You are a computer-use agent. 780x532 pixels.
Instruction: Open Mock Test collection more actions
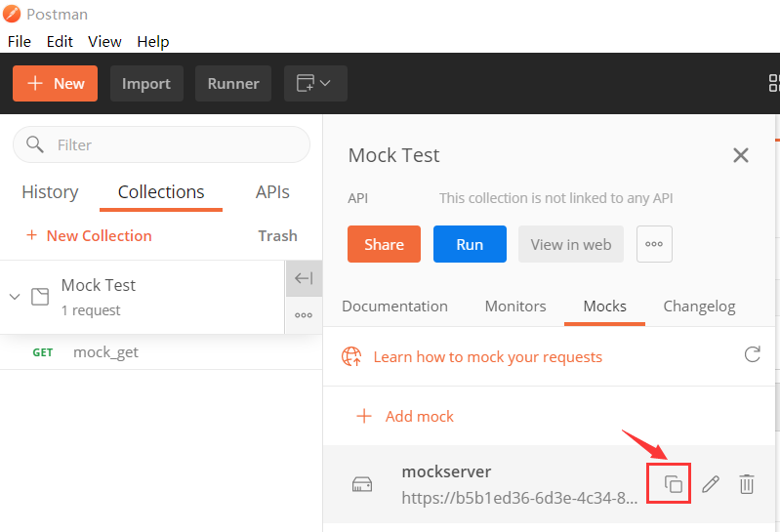[x=304, y=315]
